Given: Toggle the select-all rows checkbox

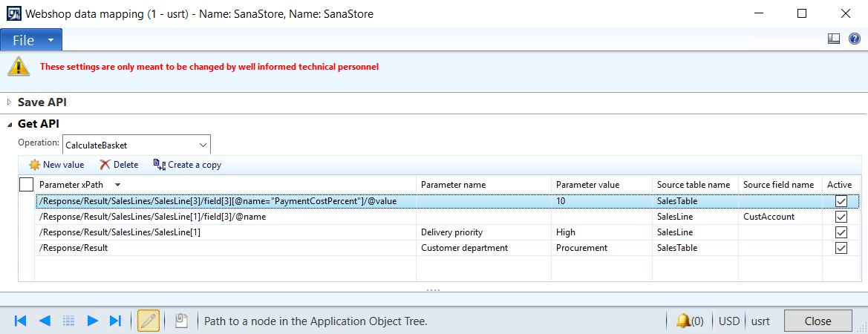Looking at the screenshot, I should pyautogui.click(x=26, y=184).
